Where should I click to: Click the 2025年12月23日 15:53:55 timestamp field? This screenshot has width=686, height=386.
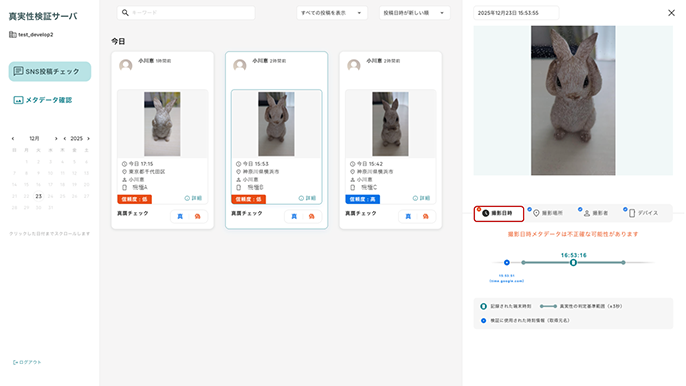516,13
